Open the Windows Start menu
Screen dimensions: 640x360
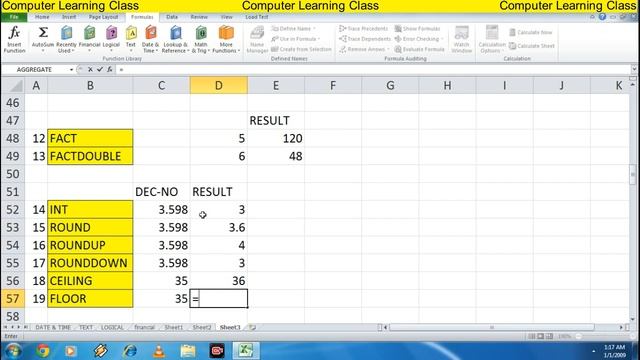click(13, 351)
